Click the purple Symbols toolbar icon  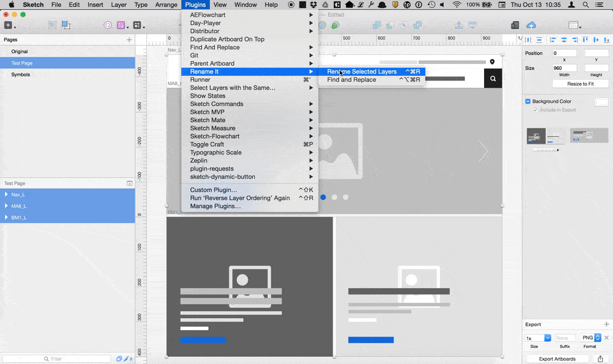pyautogui.click(x=121, y=26)
